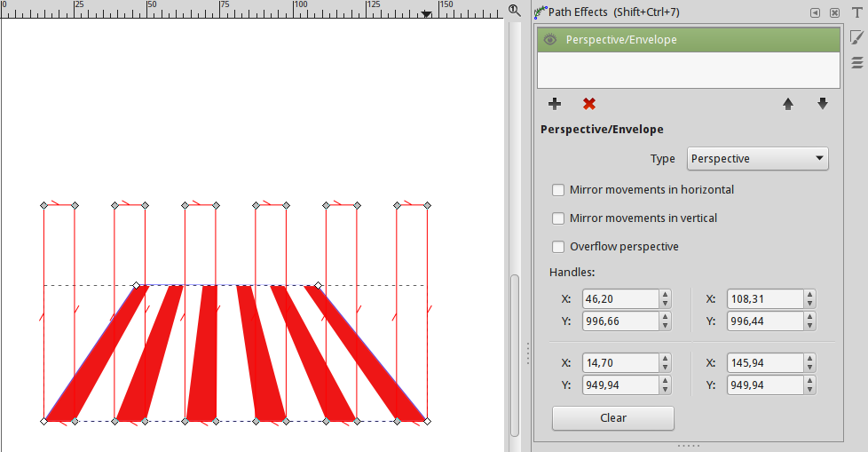Enable Mirror movements in vertical
Image resolution: width=868 pixels, height=452 pixels.
[558, 218]
